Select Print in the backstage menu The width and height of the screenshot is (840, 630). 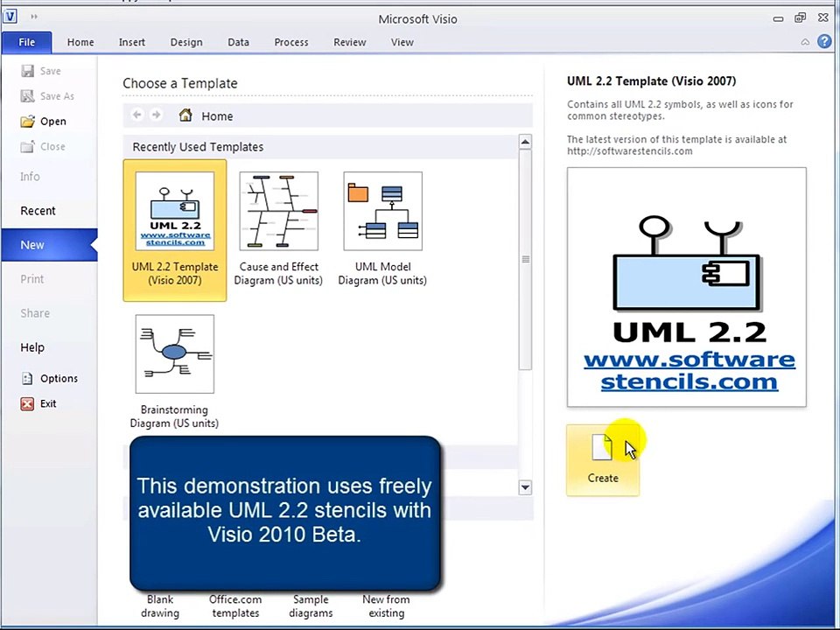click(32, 279)
